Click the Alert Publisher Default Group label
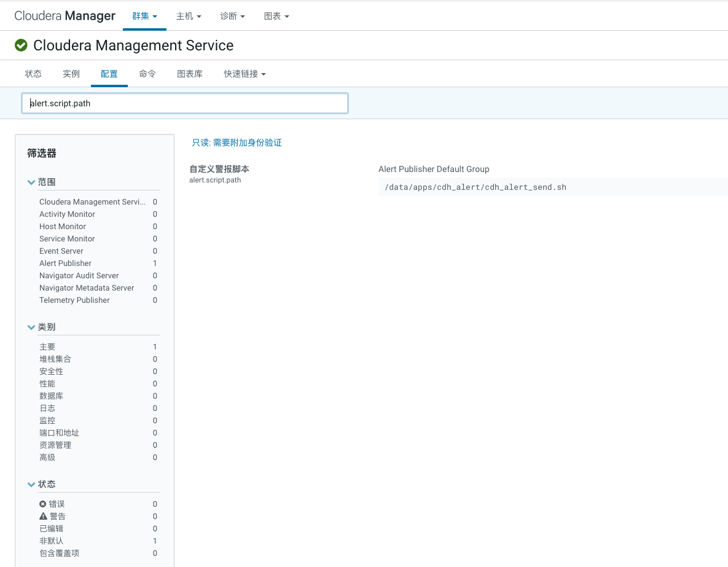The width and height of the screenshot is (728, 567). (434, 169)
